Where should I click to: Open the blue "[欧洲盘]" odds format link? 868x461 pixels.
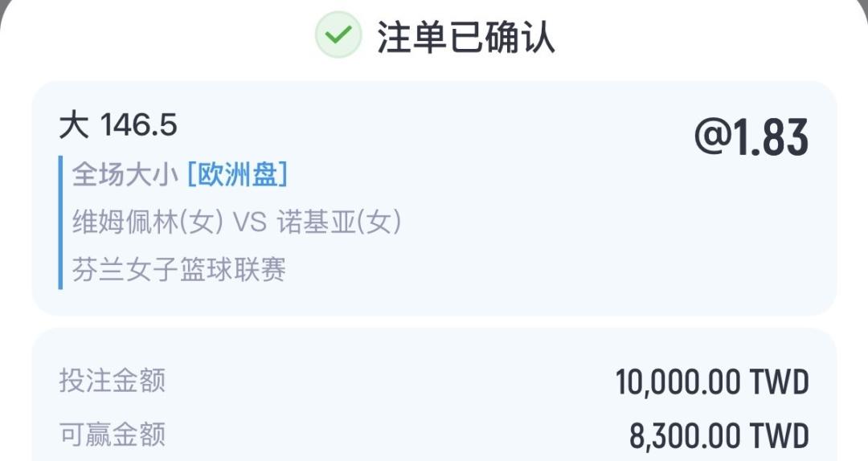(x=237, y=174)
